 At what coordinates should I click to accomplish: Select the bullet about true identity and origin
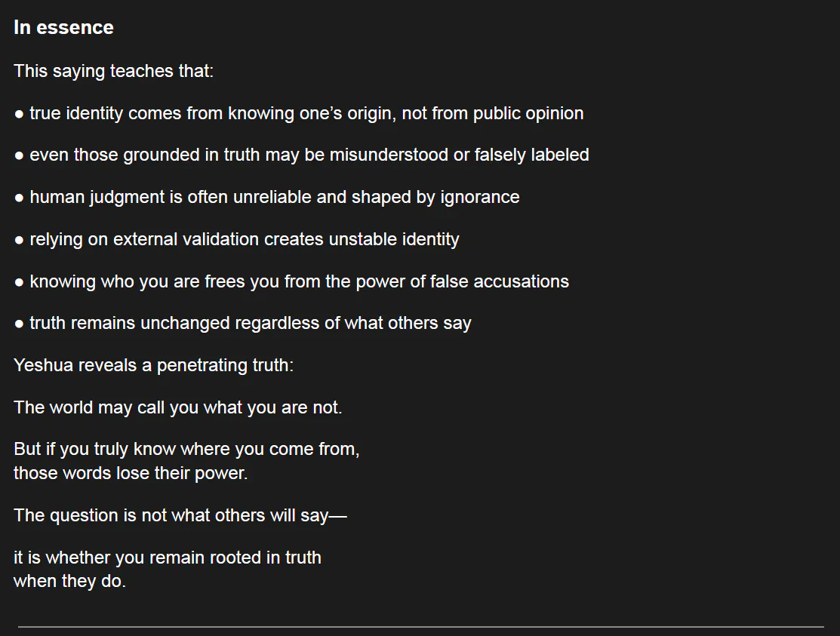click(306, 114)
